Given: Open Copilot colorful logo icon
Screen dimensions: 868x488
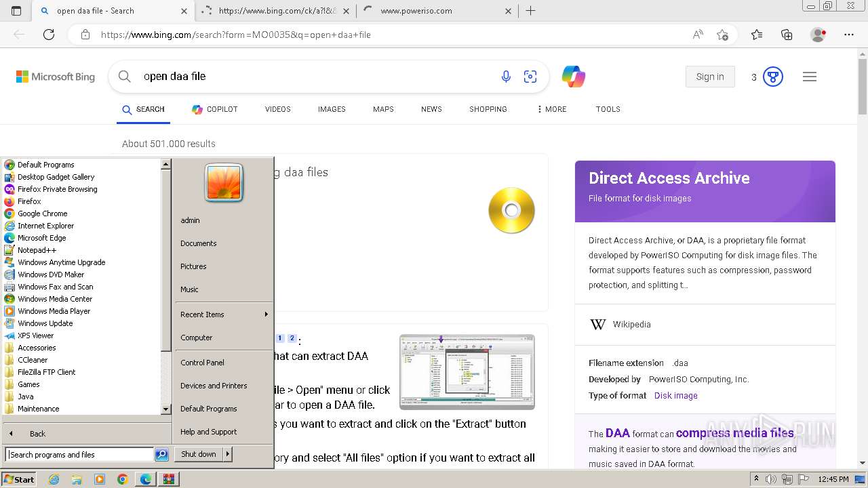Looking at the screenshot, I should (574, 77).
